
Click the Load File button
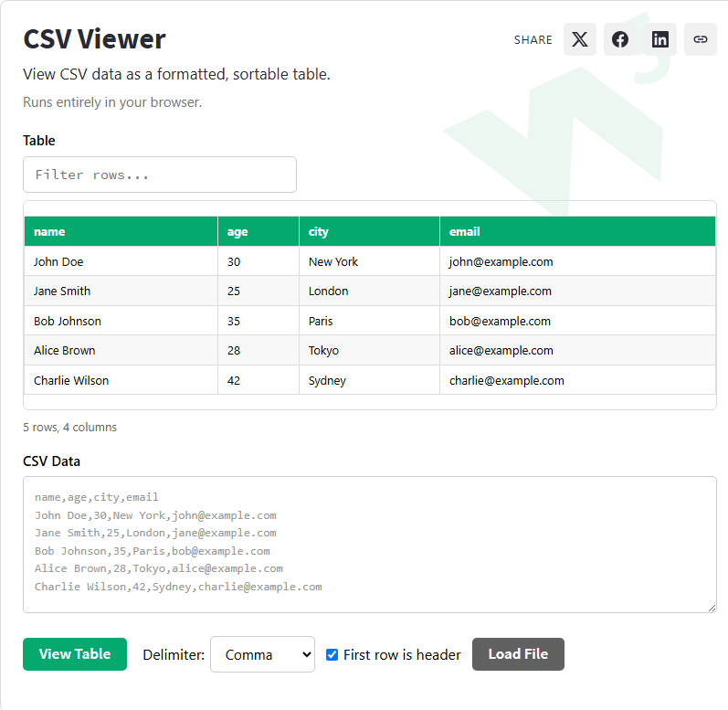(518, 654)
